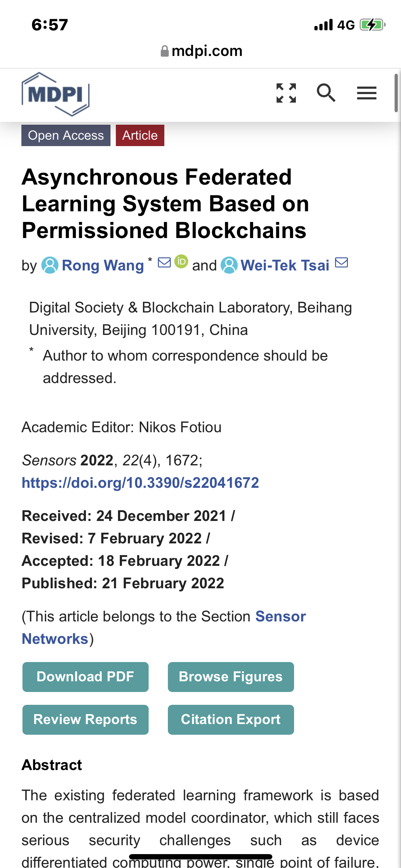This screenshot has width=401, height=868.
Task: Tap the MDPI logo
Action: pyautogui.click(x=56, y=94)
